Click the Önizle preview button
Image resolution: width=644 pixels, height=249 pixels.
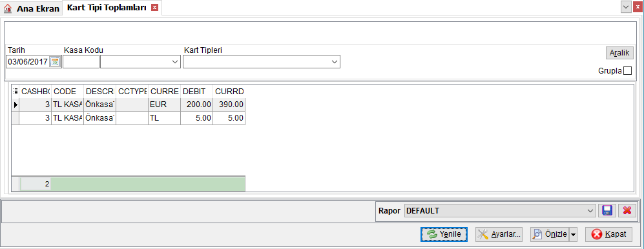point(550,235)
